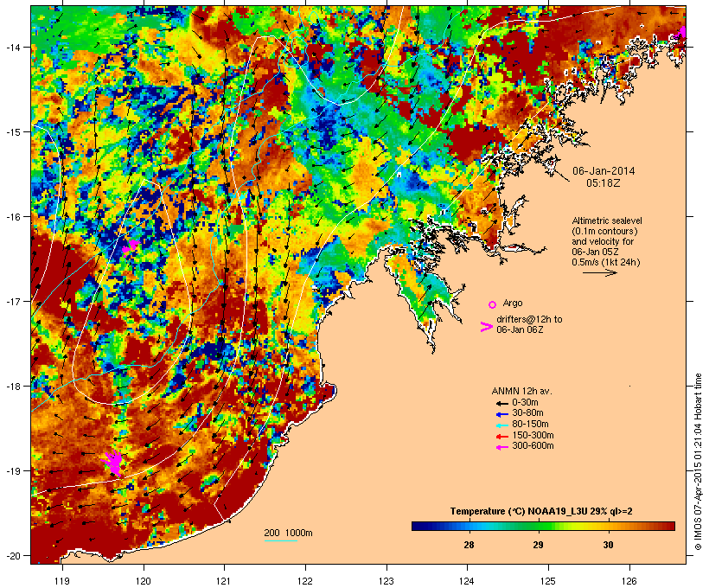Click the '0-30m' depth label
Image resolution: width=709 pixels, height=588 pixels.
coord(525,403)
